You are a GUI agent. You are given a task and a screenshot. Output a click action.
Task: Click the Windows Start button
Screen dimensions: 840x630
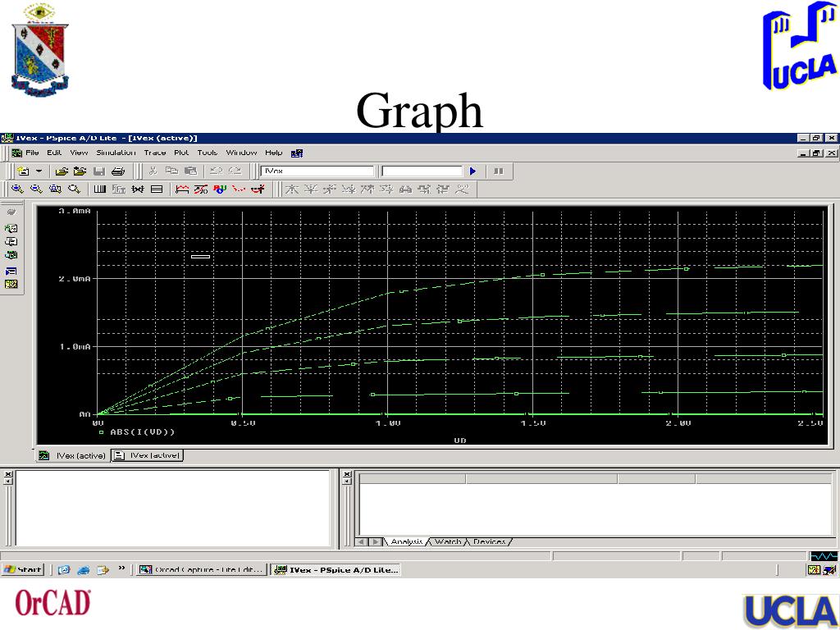[22, 569]
